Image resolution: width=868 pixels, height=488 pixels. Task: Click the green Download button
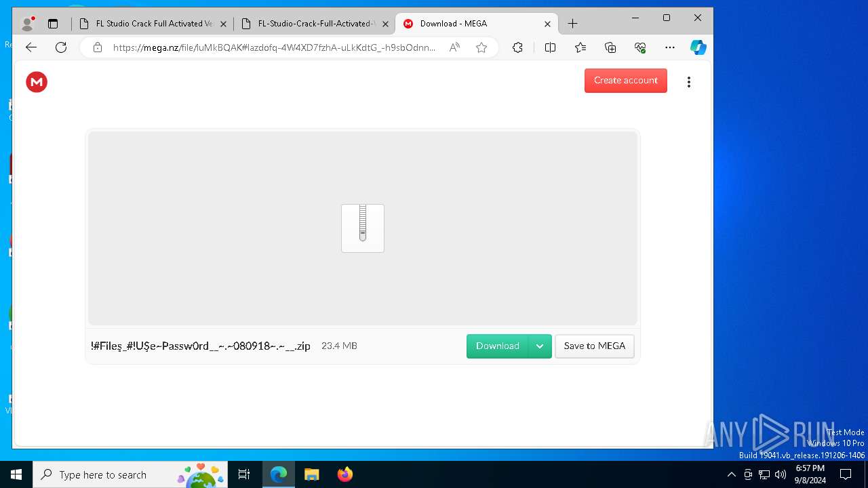(x=498, y=346)
